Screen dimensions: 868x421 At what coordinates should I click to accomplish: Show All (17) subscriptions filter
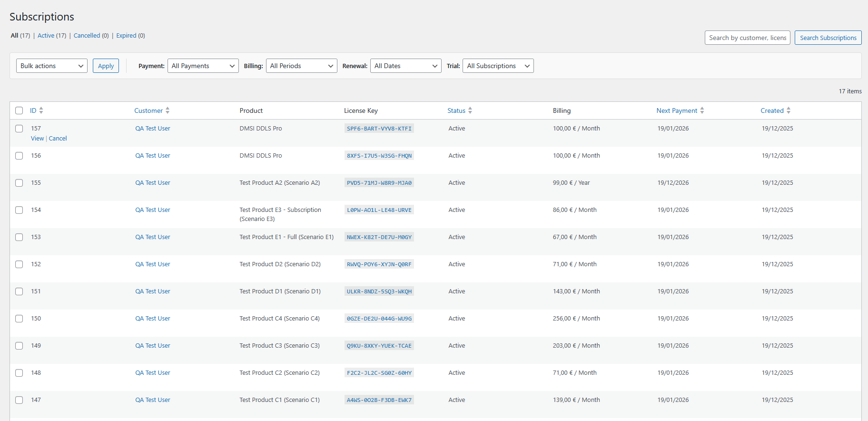(20, 36)
